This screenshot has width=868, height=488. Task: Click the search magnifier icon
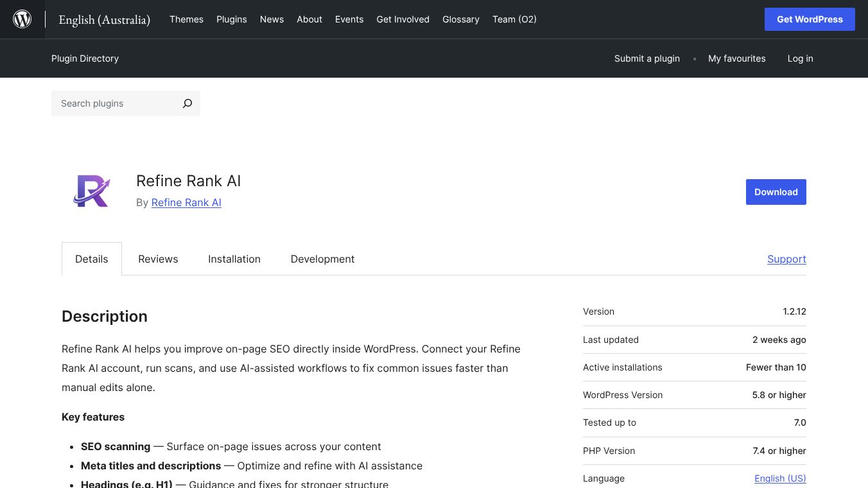(x=187, y=103)
